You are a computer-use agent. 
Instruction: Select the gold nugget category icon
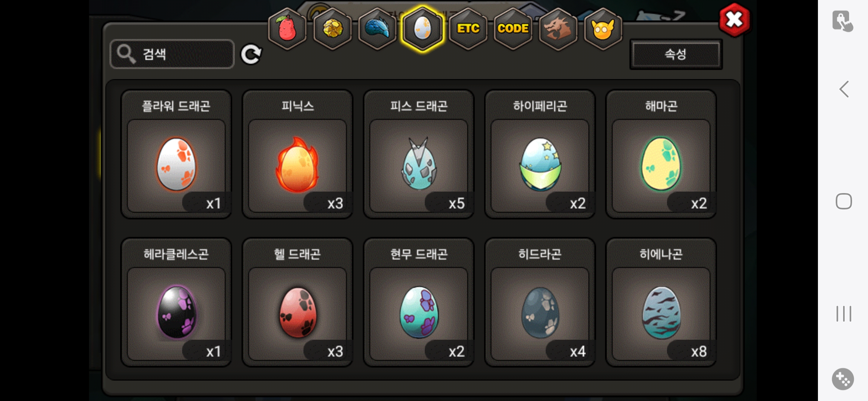(333, 29)
